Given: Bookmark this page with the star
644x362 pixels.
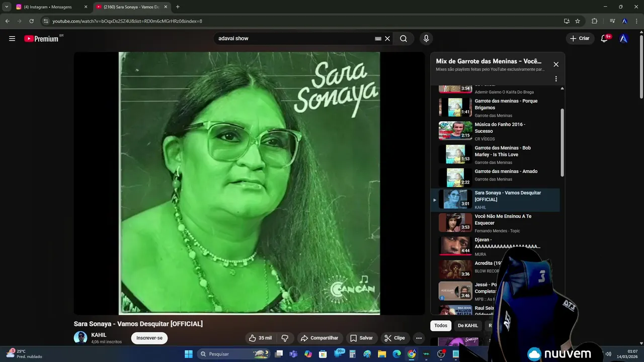Looking at the screenshot, I should tap(578, 21).
